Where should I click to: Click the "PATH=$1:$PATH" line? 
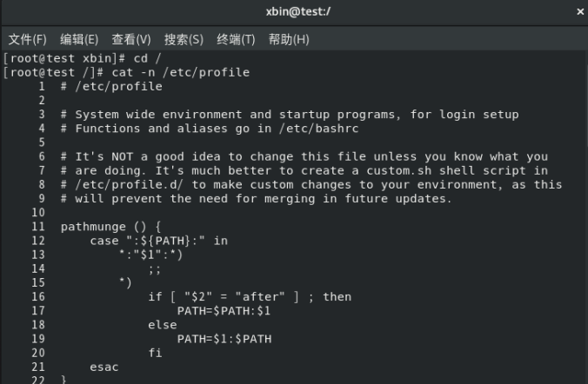pos(224,339)
